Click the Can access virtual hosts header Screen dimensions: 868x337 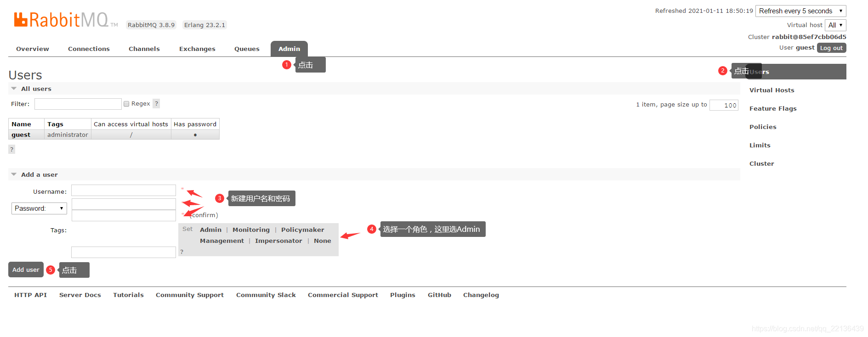pos(131,124)
